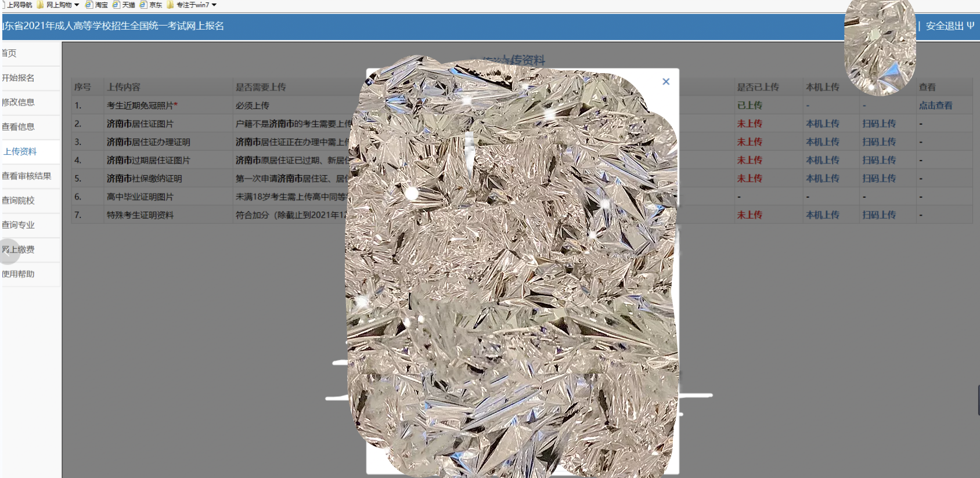Click the 安全退出 logout link

(950, 26)
